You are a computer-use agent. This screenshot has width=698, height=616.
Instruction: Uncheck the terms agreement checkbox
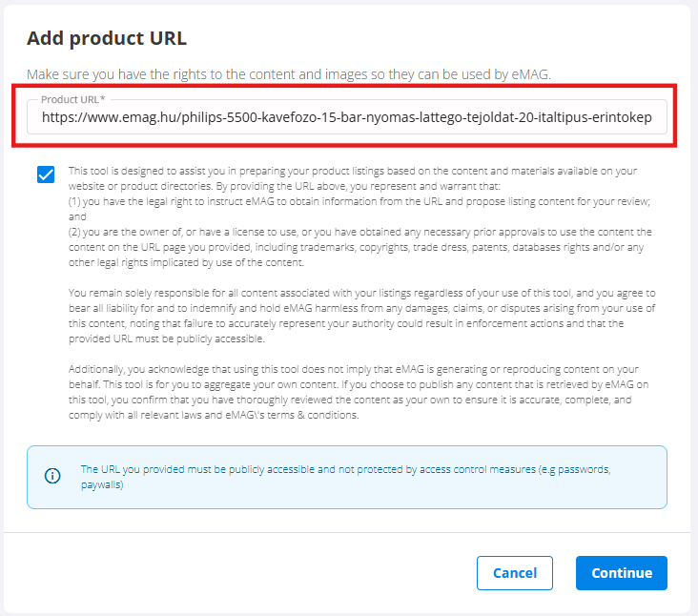click(46, 175)
